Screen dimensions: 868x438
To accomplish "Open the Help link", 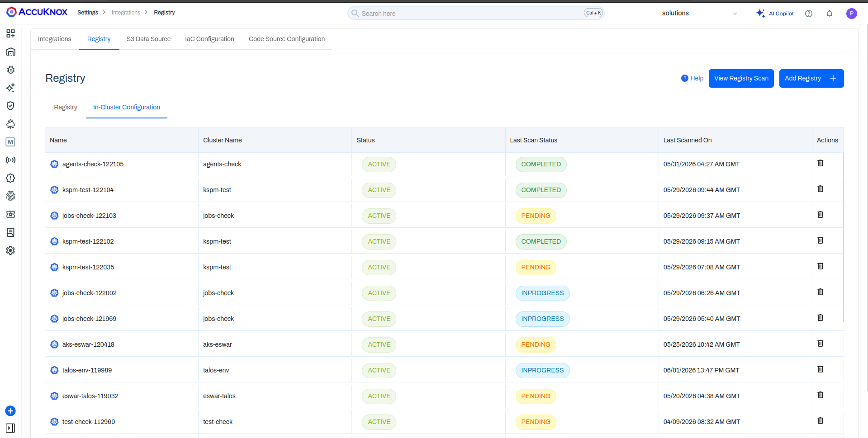I will (x=693, y=78).
